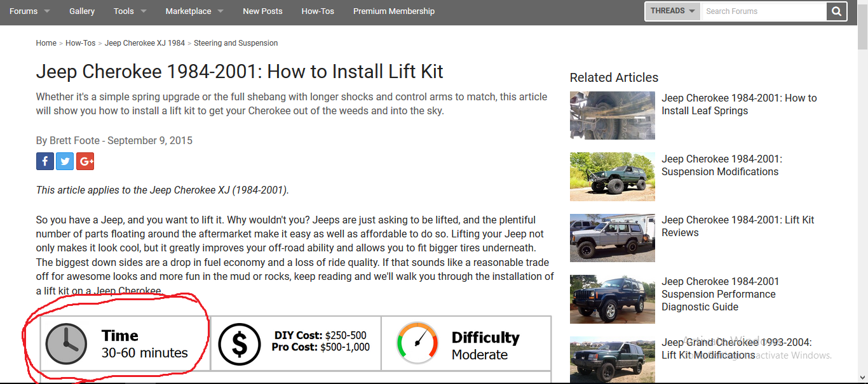868x384 pixels.
Task: Click the 'Moderate' difficulty value
Action: point(480,355)
